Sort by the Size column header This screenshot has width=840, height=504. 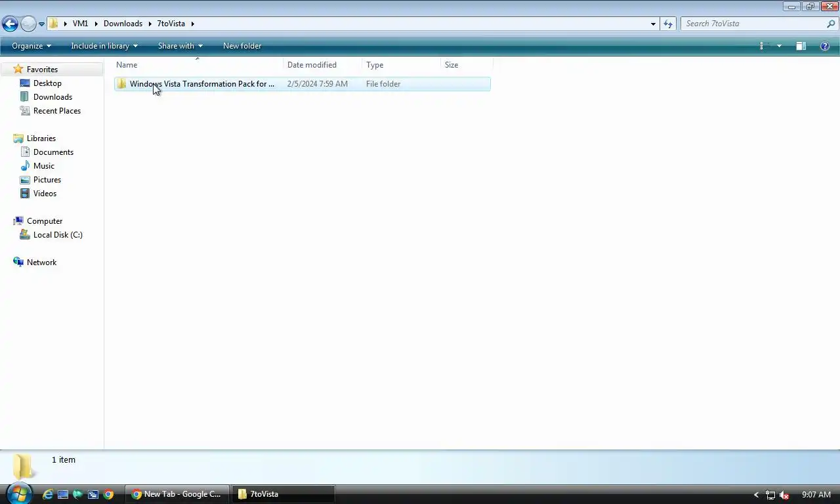point(467,65)
